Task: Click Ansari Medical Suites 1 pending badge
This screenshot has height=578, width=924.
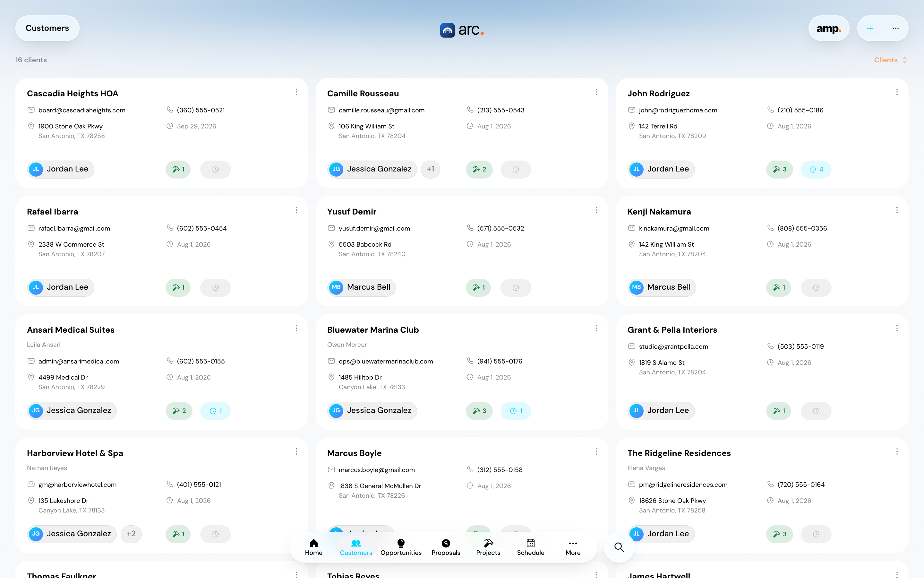Action: click(215, 411)
